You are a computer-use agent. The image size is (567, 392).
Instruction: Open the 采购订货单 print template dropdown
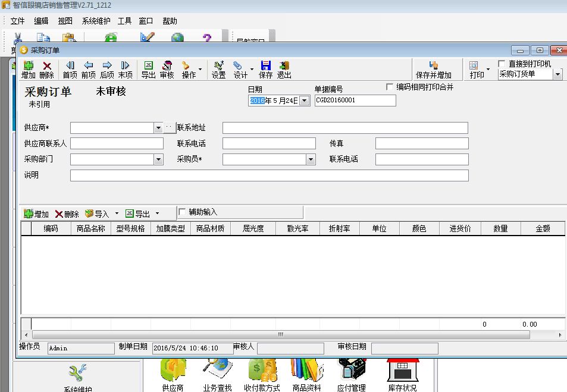[x=558, y=74]
